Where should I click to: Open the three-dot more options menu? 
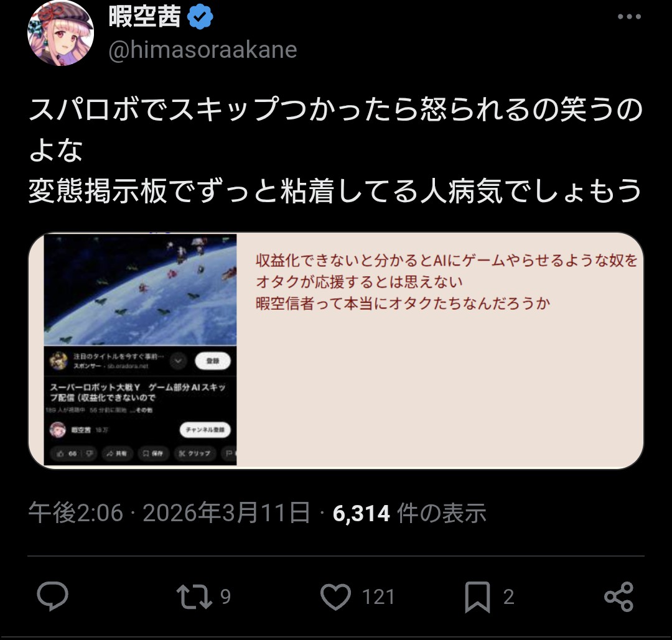click(x=629, y=17)
